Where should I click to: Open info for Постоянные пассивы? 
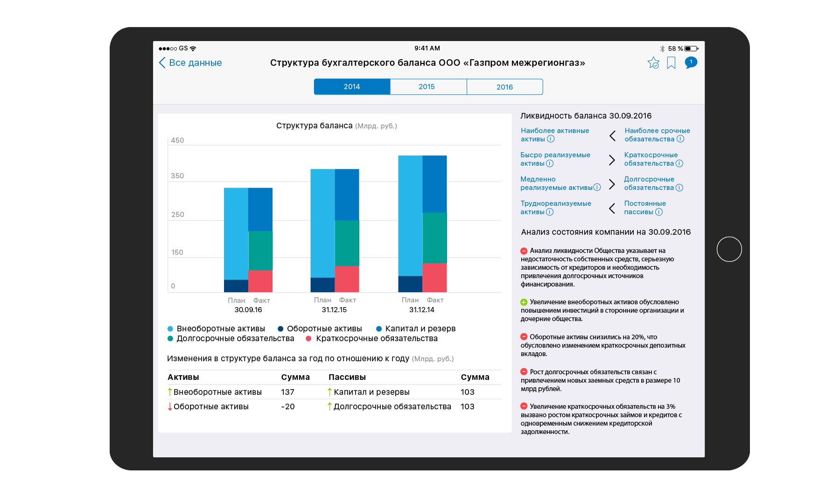[659, 212]
